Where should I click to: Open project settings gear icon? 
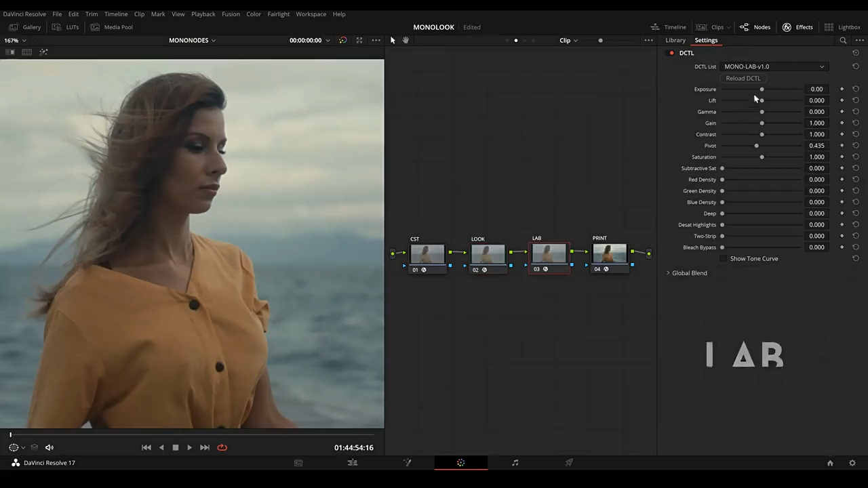[x=852, y=463]
